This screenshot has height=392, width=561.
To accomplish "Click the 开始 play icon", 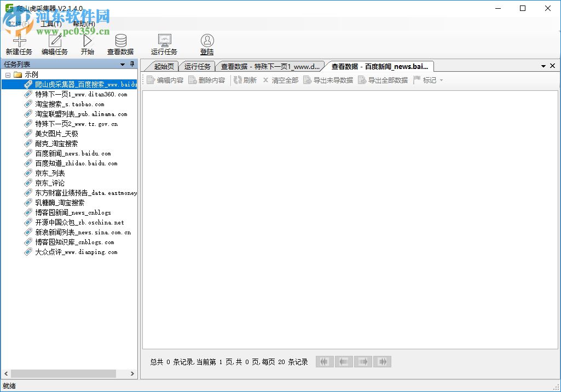I will tap(88, 41).
